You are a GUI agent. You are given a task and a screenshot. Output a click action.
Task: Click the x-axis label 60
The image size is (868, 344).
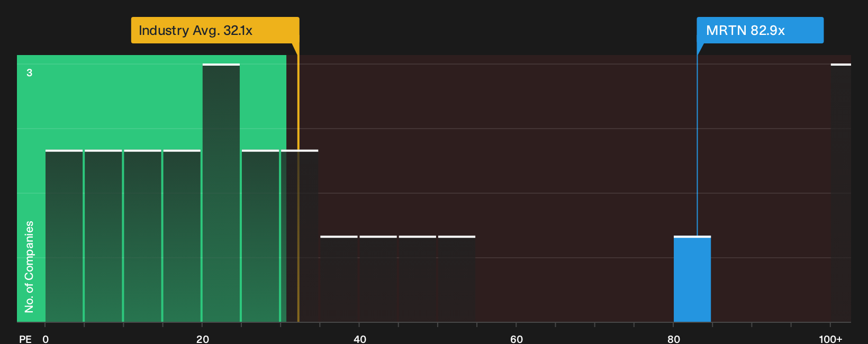click(517, 339)
